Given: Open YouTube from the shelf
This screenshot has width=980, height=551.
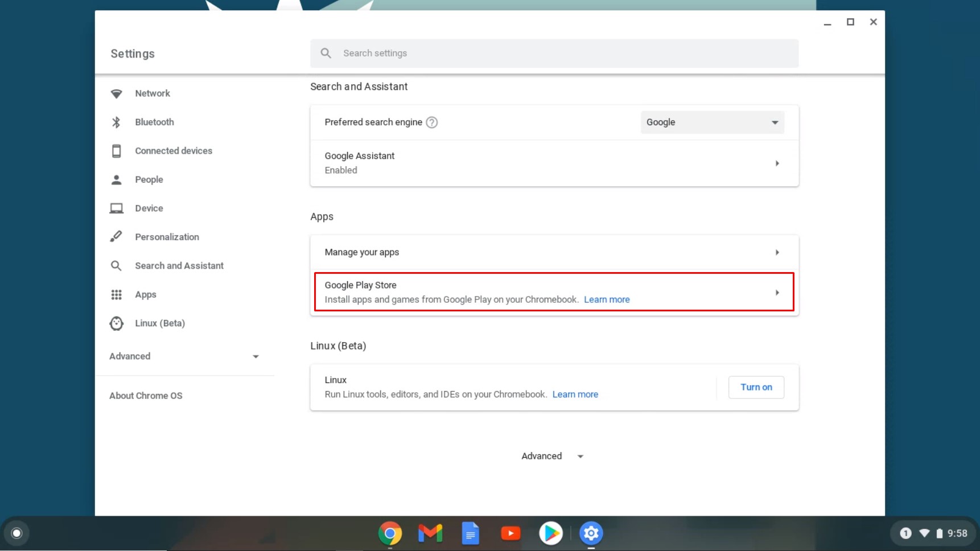Looking at the screenshot, I should click(x=510, y=533).
